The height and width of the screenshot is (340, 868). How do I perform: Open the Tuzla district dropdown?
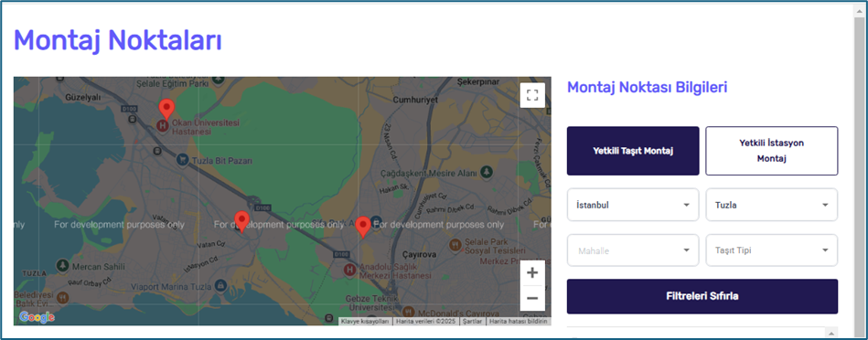coord(772,205)
